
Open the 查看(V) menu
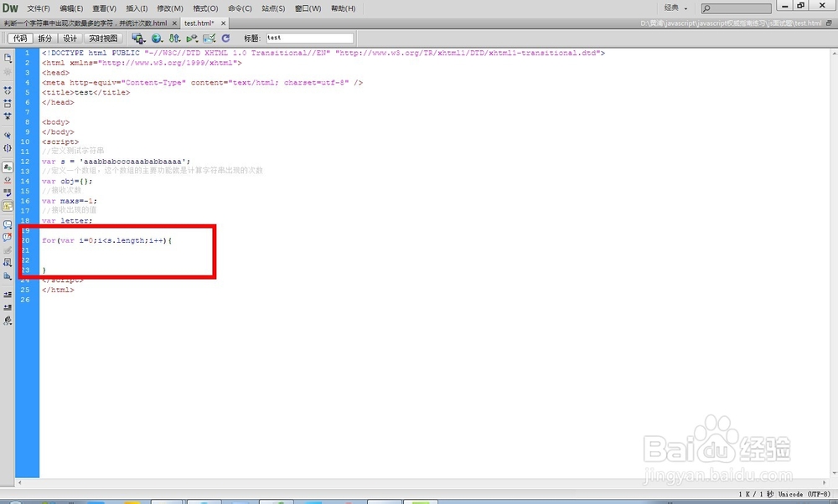pyautogui.click(x=104, y=8)
